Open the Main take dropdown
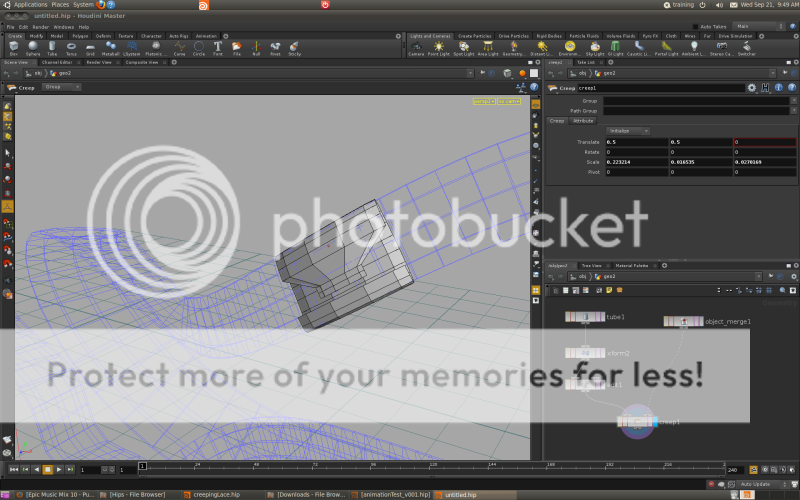800x500 pixels. tap(759, 26)
